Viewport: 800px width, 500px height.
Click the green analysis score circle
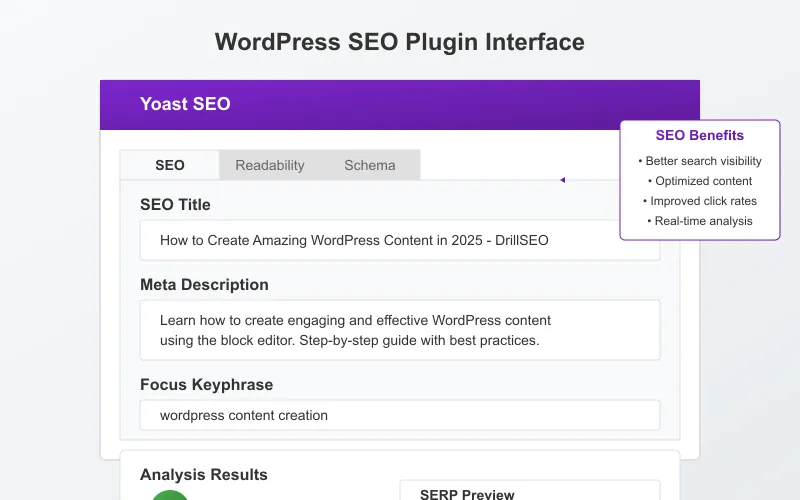[x=170, y=495]
